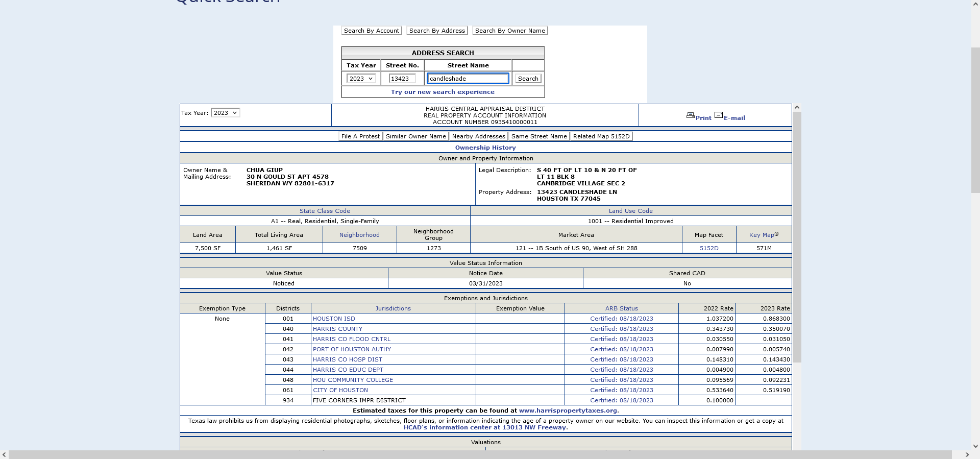Click the 7,500 SF land area value
The width and height of the screenshot is (980, 459).
[208, 248]
